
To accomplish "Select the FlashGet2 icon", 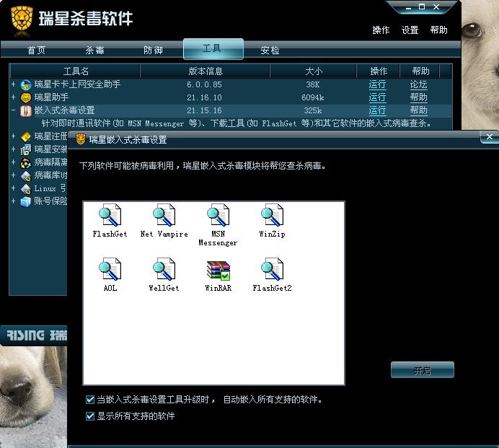I will click(x=272, y=269).
